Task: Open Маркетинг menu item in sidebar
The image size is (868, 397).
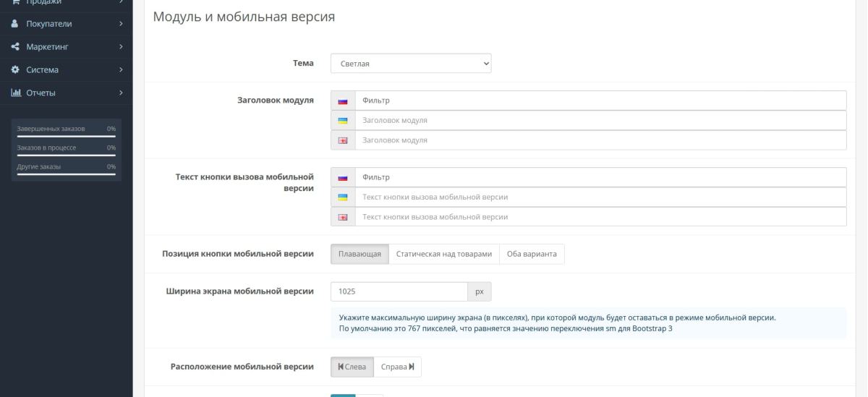Action: coord(67,47)
